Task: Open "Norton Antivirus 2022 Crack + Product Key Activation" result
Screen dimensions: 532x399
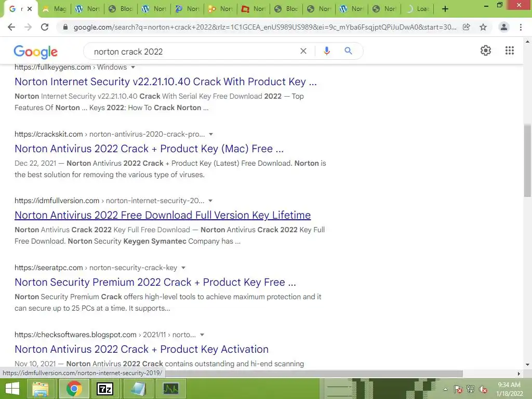Action: [x=141, y=349]
